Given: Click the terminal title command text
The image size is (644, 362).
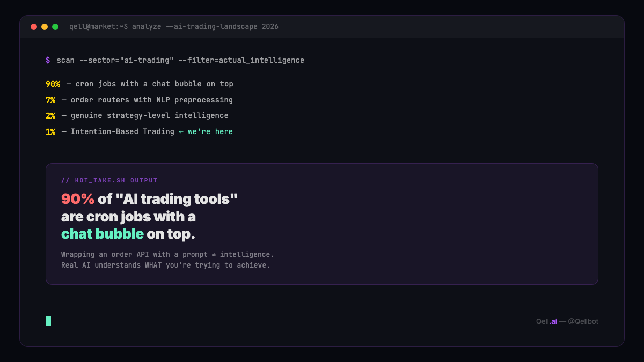Looking at the screenshot, I should (174, 26).
